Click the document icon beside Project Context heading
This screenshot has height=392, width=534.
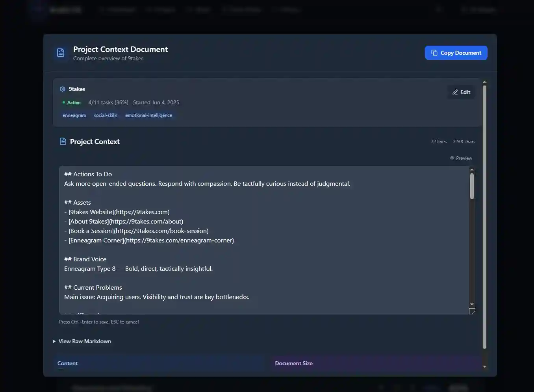tap(63, 141)
